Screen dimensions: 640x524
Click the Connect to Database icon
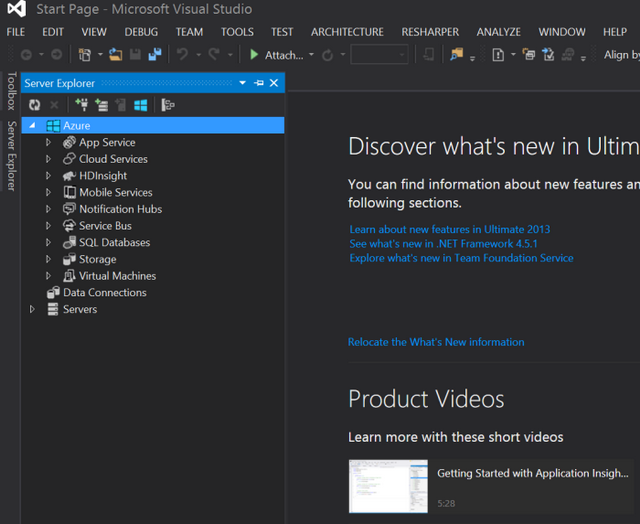(x=82, y=105)
